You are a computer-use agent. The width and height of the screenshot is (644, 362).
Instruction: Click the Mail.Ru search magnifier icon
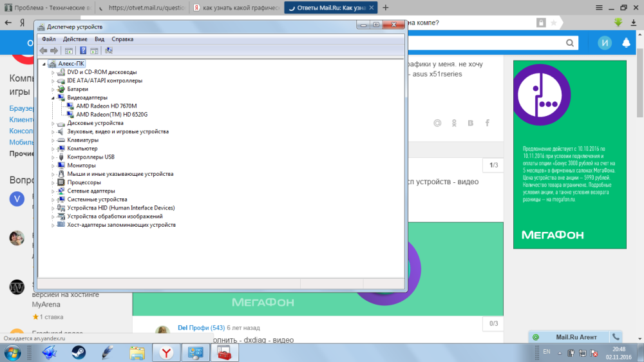pos(570,43)
